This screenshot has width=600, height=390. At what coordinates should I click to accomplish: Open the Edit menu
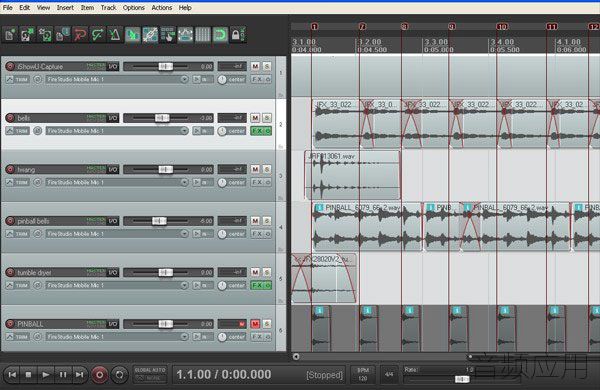24,7
